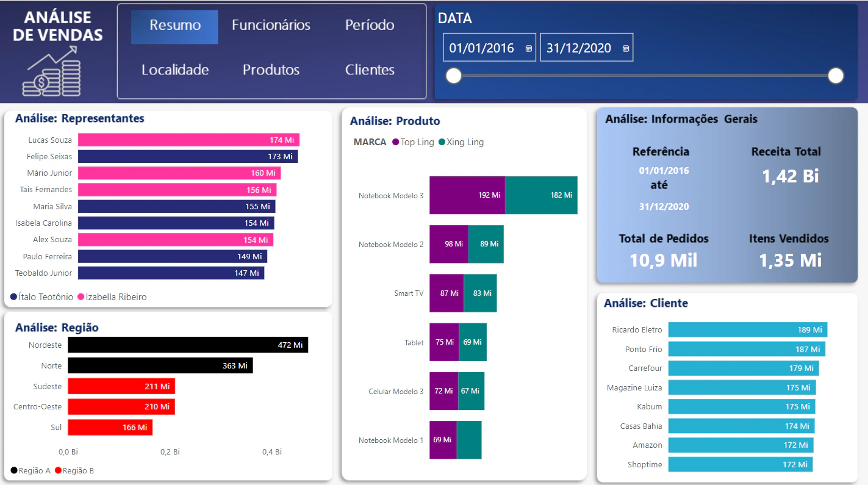Select the teal 83 Mi Smart TV segment

click(481, 293)
